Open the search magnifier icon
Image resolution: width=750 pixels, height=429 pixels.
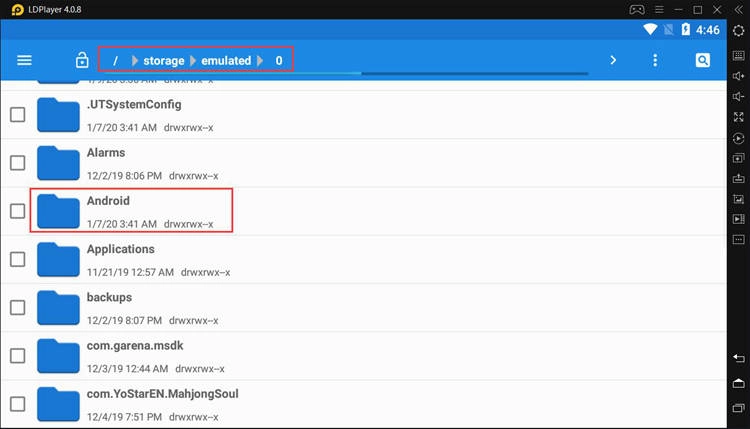(703, 60)
